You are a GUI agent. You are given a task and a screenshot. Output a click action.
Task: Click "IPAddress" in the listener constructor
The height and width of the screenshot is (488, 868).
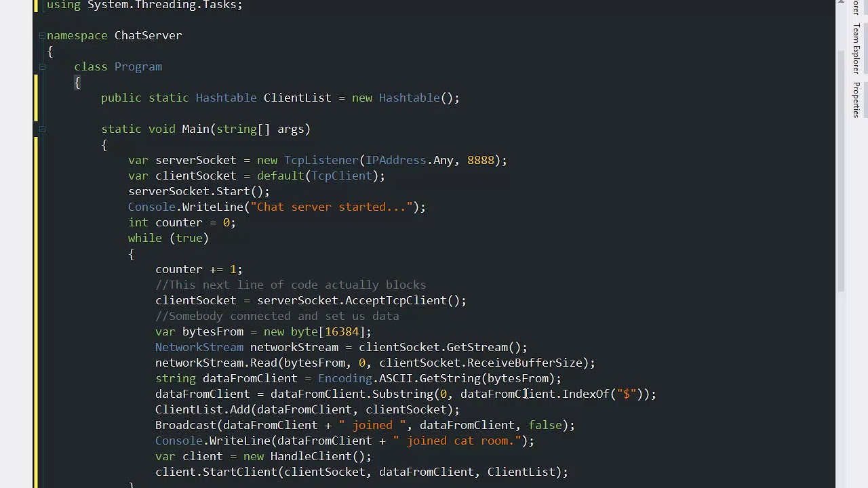395,160
